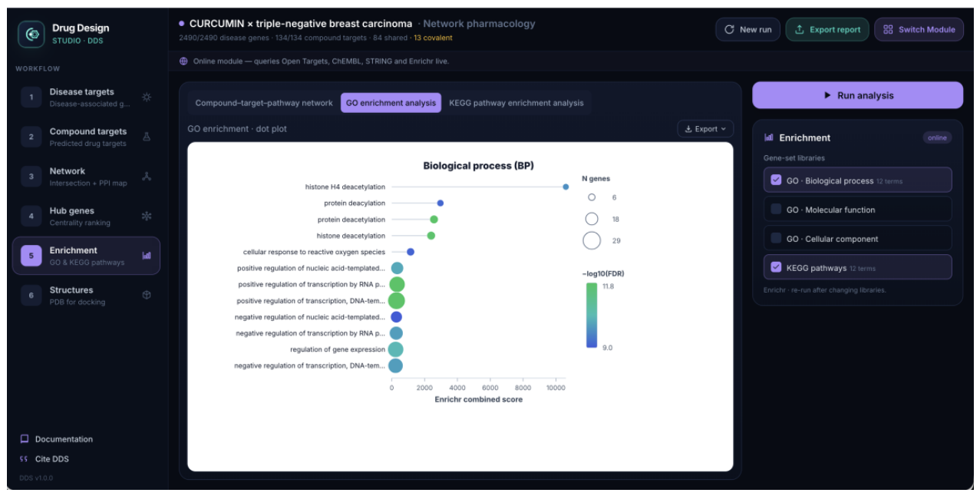Click the Biological process (BP) chart title
The height and width of the screenshot is (496, 980).
coord(478,165)
